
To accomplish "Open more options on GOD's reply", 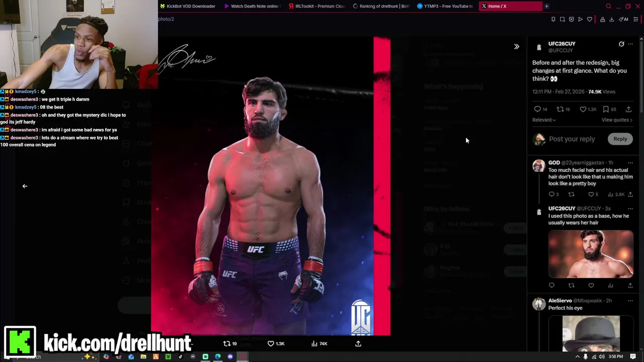I will point(630,163).
